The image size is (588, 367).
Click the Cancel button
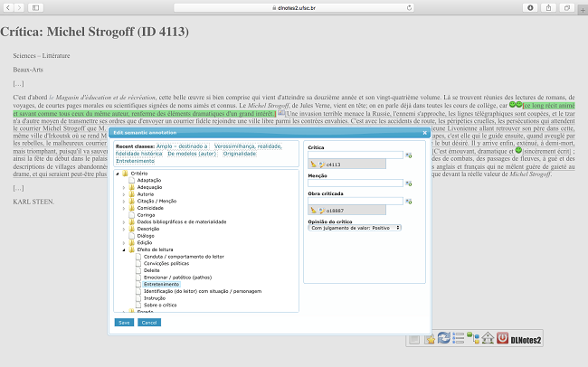pos(148,322)
